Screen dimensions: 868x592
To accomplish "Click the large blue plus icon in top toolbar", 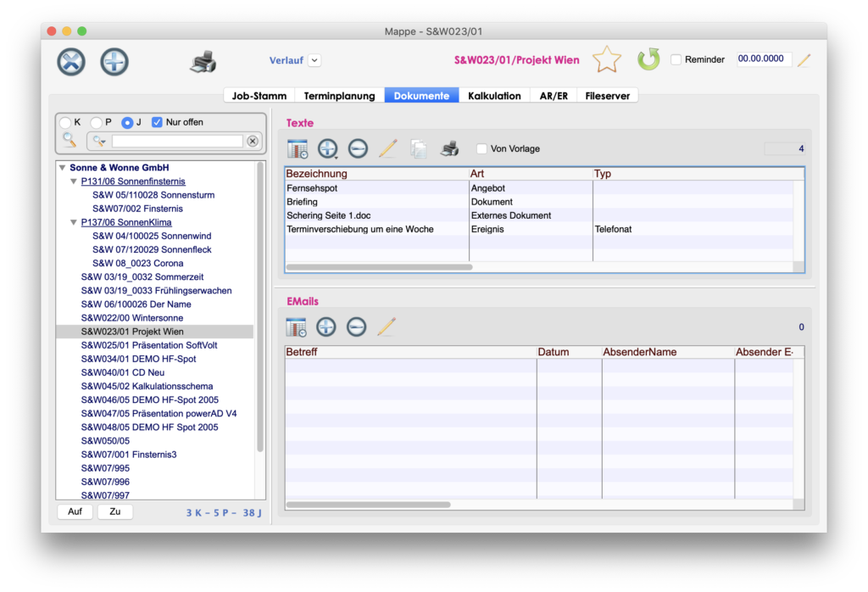I will [114, 61].
